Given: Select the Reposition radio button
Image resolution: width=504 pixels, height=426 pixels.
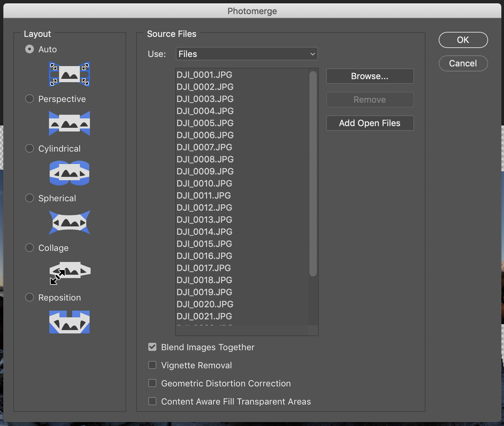Looking at the screenshot, I should [x=30, y=298].
